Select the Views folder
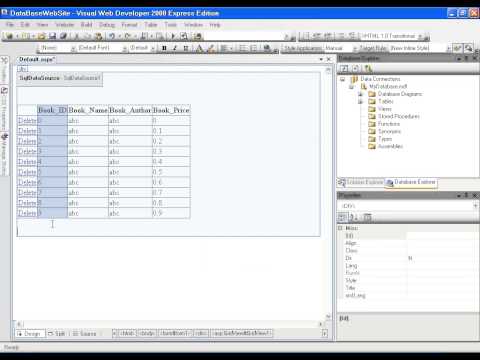The width and height of the screenshot is (480, 360). click(x=385, y=109)
